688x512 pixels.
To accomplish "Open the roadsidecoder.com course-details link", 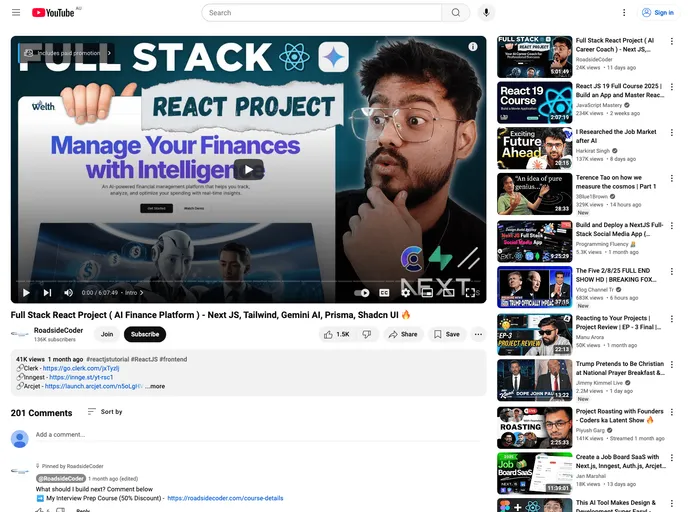I will 225,498.
